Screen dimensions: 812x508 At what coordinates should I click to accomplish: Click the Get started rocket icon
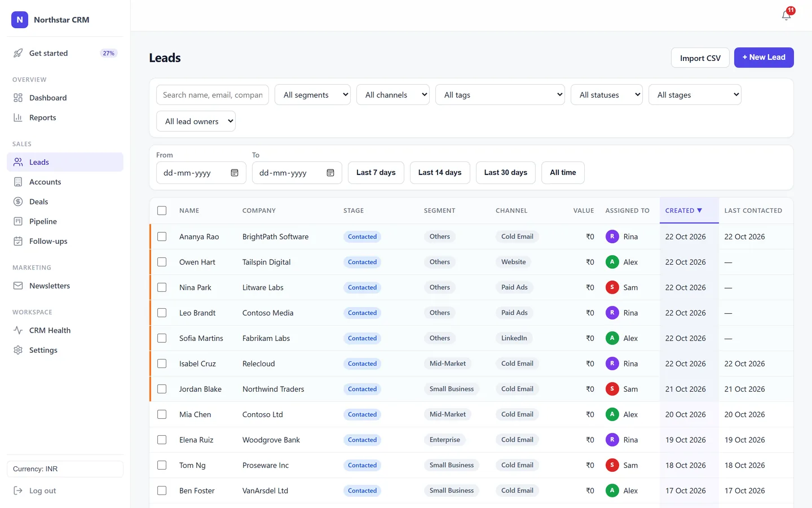[x=18, y=53]
